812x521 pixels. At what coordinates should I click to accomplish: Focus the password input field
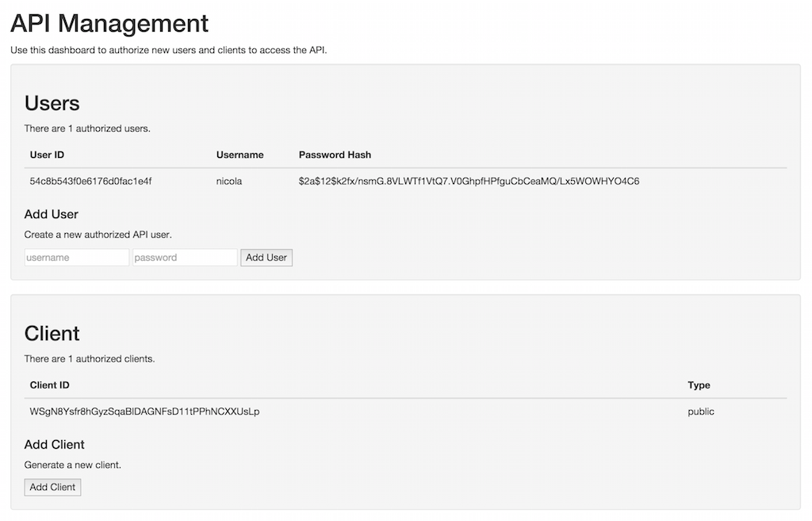tap(185, 258)
